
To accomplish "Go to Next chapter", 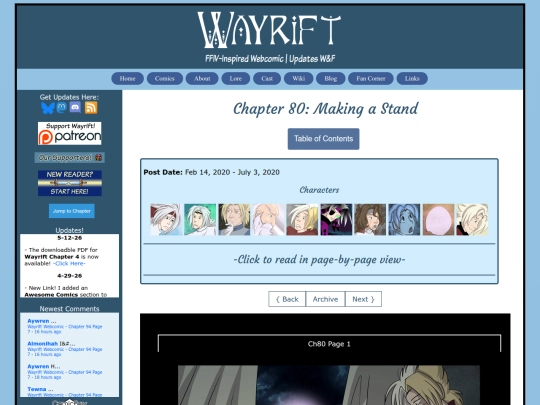I will pyautogui.click(x=363, y=299).
